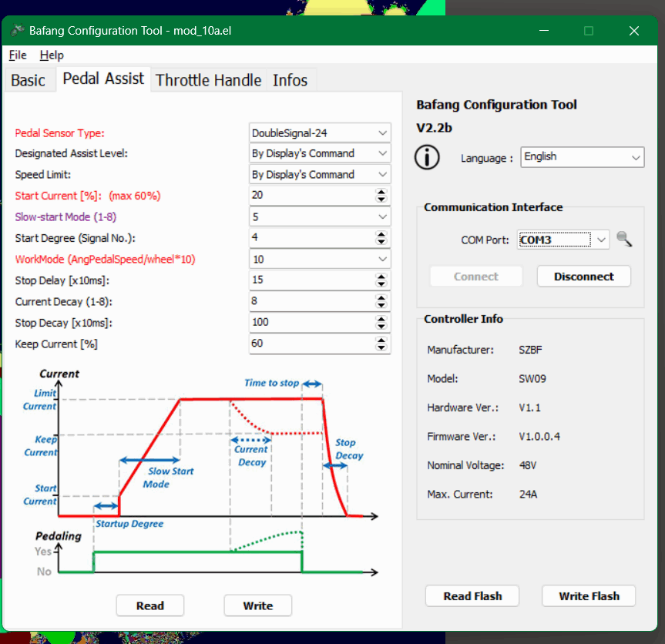Expand the COM Port dropdown arrow
Image resolution: width=665 pixels, height=644 pixels.
pos(601,240)
